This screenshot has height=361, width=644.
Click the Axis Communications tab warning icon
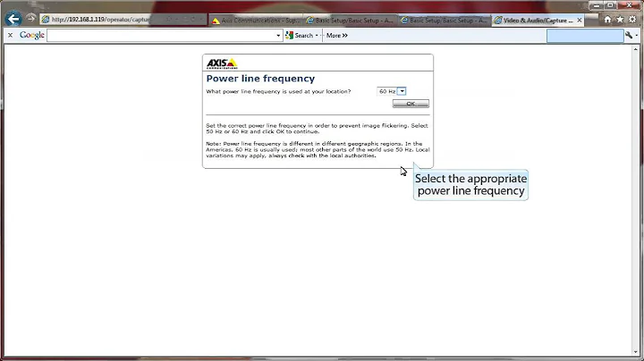216,21
